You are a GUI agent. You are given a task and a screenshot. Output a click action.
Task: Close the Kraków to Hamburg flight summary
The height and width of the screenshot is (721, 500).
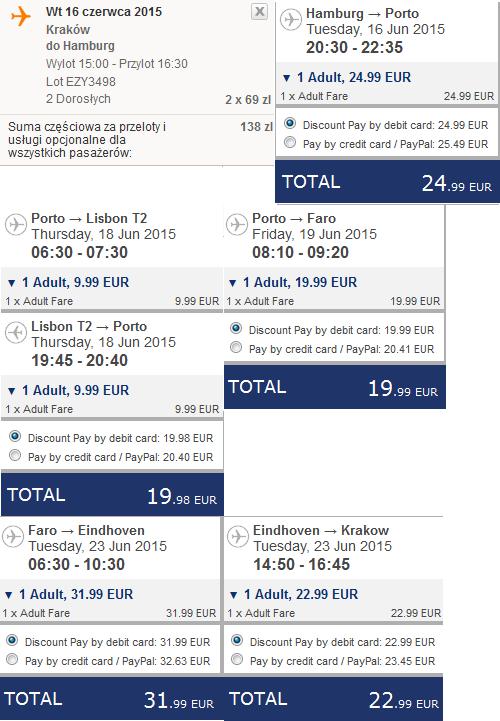tap(260, 11)
